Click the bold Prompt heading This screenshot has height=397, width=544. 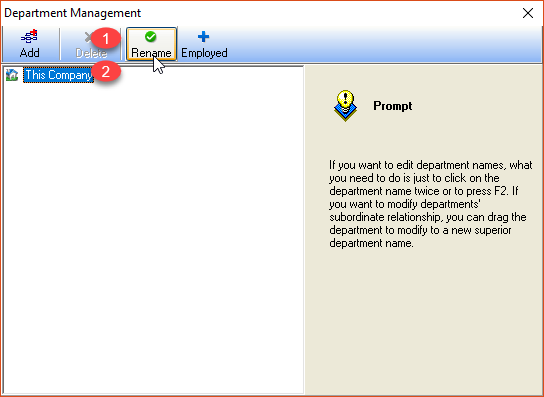pos(393,106)
